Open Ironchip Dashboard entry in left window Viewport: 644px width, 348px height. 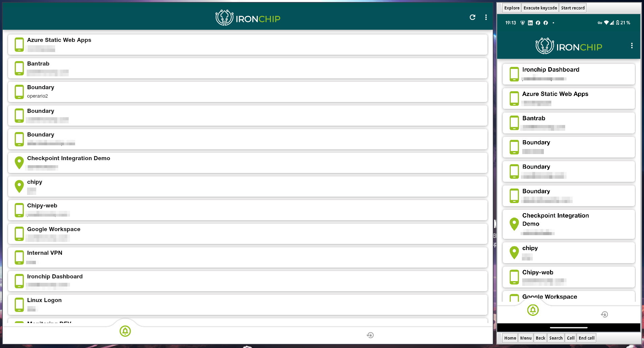tap(248, 281)
